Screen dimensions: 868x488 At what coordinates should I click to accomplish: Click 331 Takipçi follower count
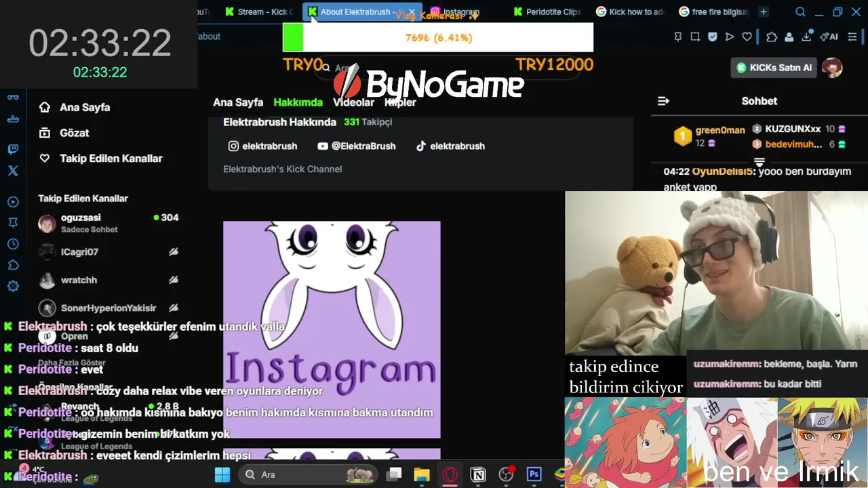[368, 122]
